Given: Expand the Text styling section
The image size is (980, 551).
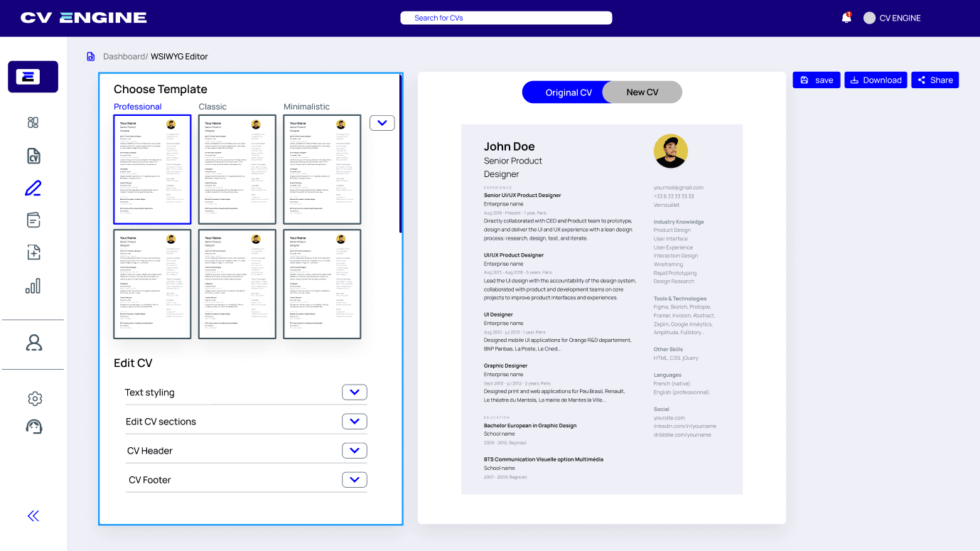Looking at the screenshot, I should coord(354,392).
